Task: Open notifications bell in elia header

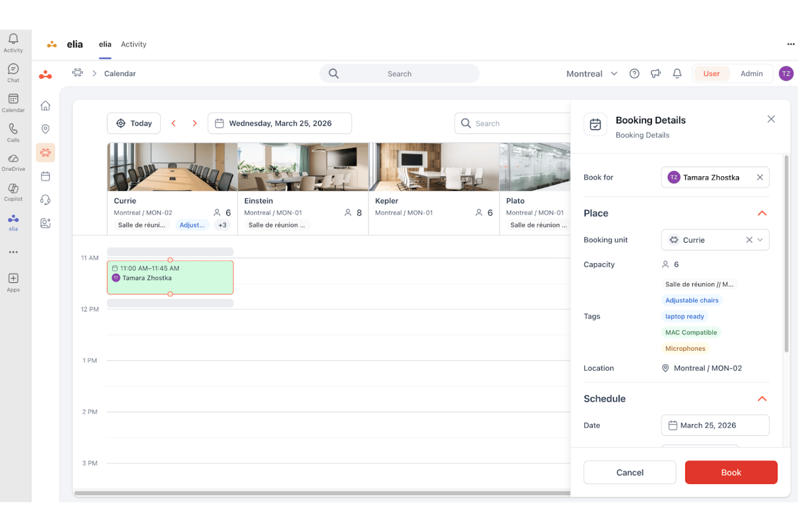Action: 677,74
